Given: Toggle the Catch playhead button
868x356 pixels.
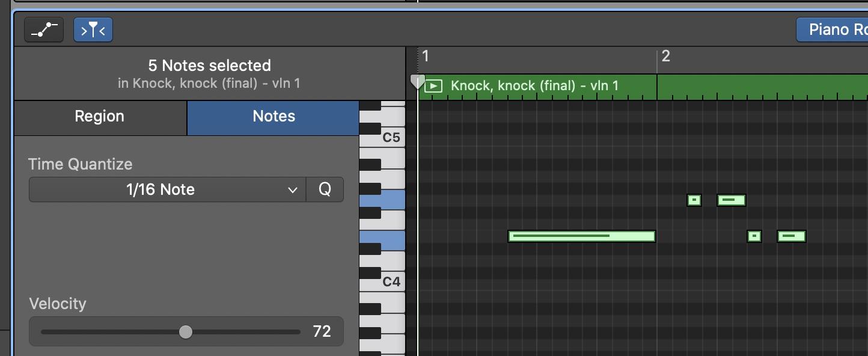Looking at the screenshot, I should (x=93, y=29).
